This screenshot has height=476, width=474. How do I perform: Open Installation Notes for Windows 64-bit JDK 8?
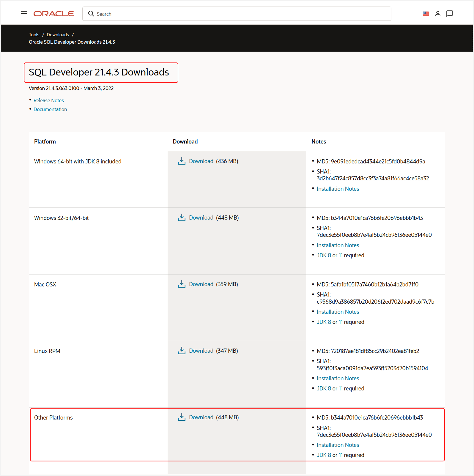click(x=338, y=189)
